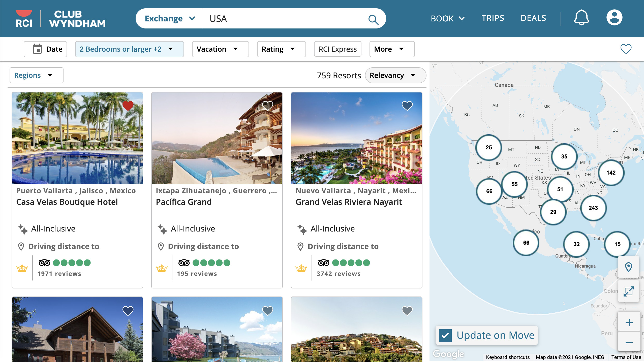This screenshot has width=644, height=362.
Task: Open the Date filter button
Action: (45, 49)
